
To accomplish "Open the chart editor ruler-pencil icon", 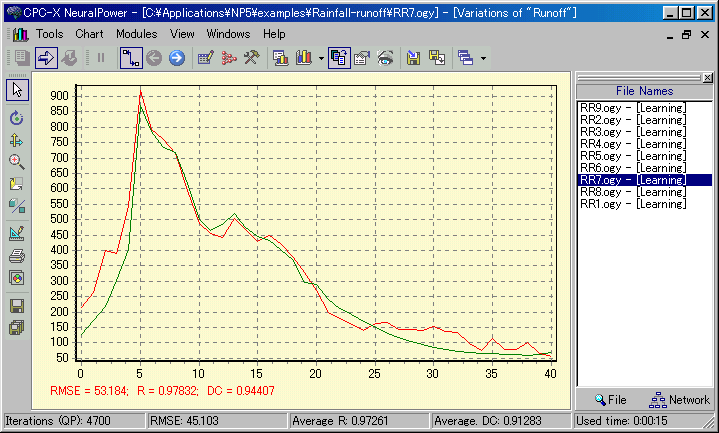I will tap(17, 233).
